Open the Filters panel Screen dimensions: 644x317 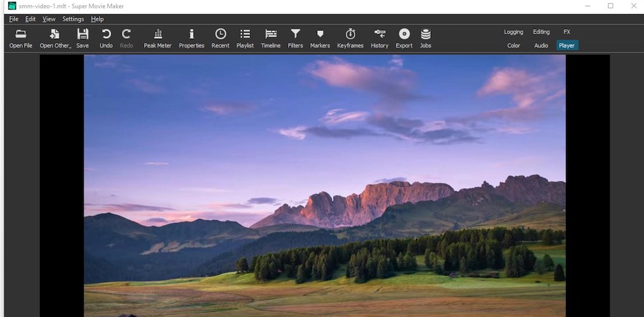click(295, 38)
